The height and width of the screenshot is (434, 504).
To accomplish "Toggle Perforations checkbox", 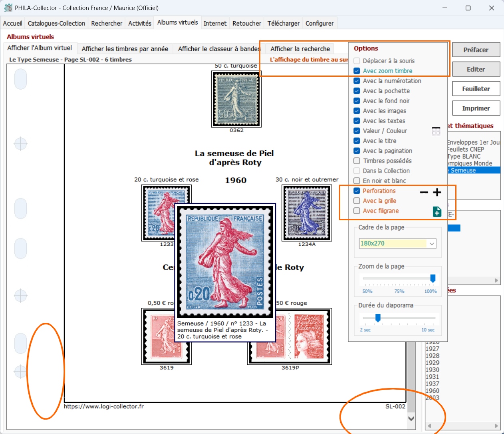I will click(x=357, y=191).
